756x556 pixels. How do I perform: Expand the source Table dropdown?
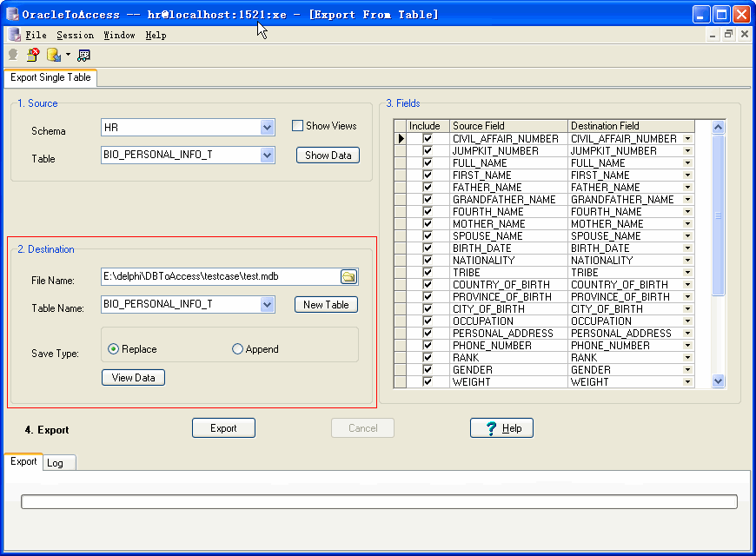click(267, 156)
